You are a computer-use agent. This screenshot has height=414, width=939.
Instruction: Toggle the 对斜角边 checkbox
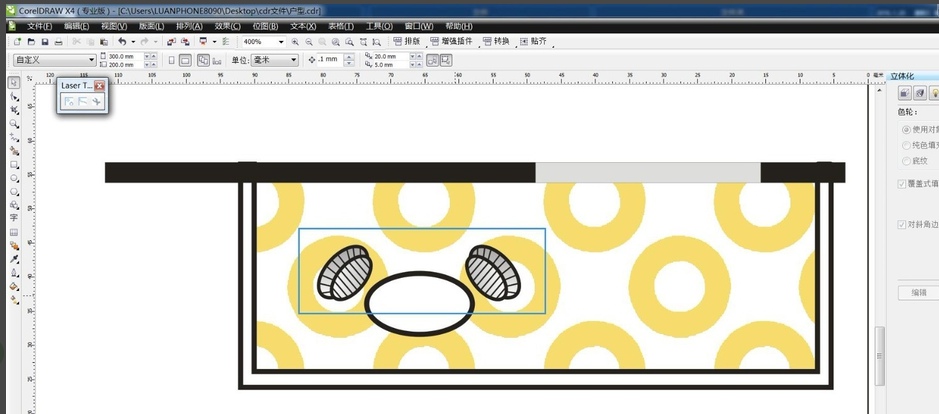[x=902, y=225]
